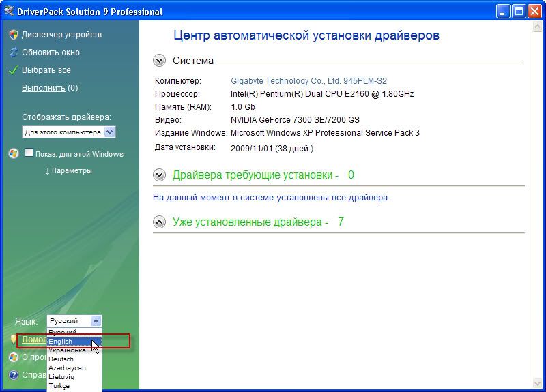546x392 pixels.
Task: Click the 1.0 Gb memory value
Action: point(243,107)
